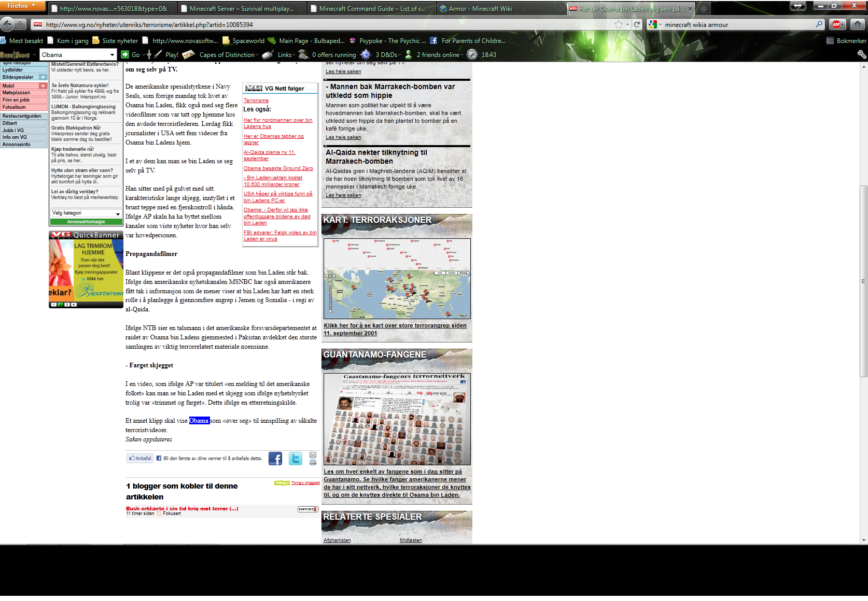Open the Restaurantguiden sidebar item
Image resolution: width=868 pixels, height=601 pixels.
pos(24,116)
